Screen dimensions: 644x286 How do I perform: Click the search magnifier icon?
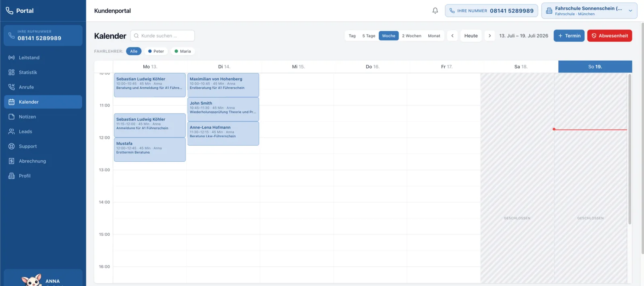136,36
